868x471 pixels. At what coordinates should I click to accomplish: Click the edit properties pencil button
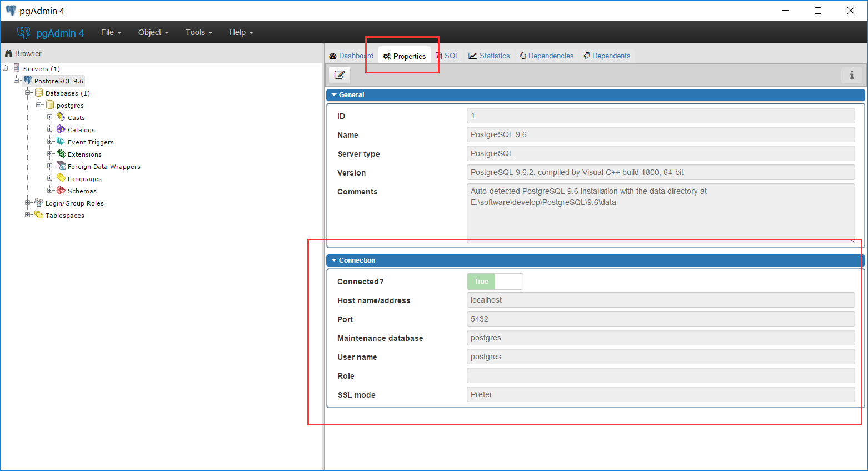tap(340, 74)
